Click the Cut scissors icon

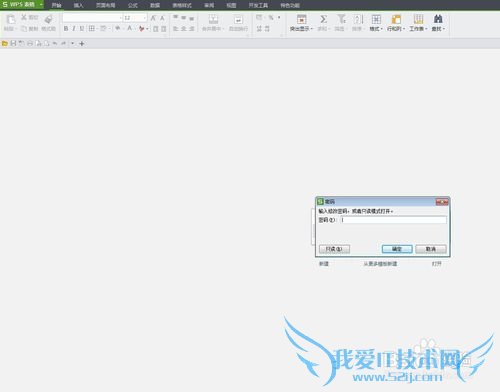click(24, 17)
